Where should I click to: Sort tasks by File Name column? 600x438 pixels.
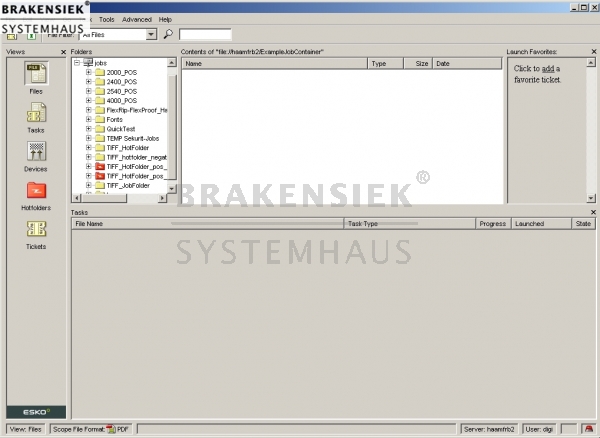(x=208, y=224)
